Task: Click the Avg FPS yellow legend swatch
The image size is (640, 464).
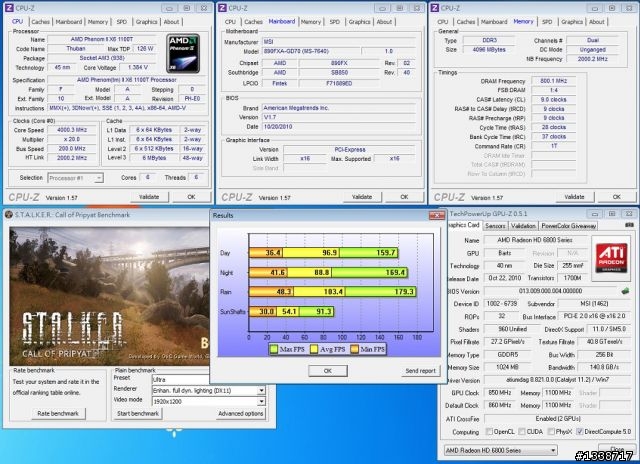Action: tap(314, 349)
